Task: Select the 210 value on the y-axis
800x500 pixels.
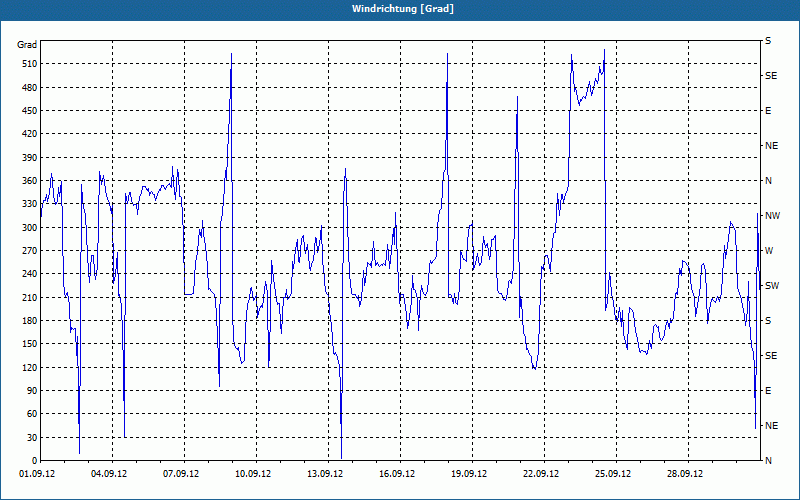Action: click(x=30, y=297)
